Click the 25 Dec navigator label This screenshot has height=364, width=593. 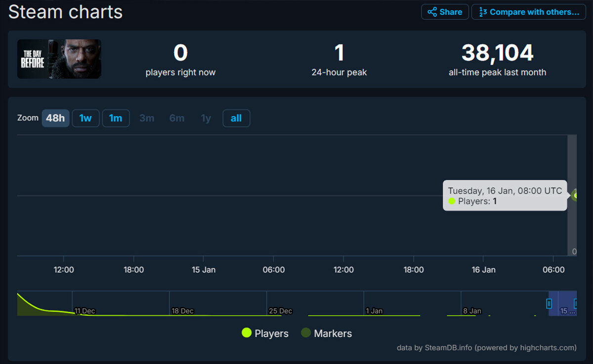(281, 311)
